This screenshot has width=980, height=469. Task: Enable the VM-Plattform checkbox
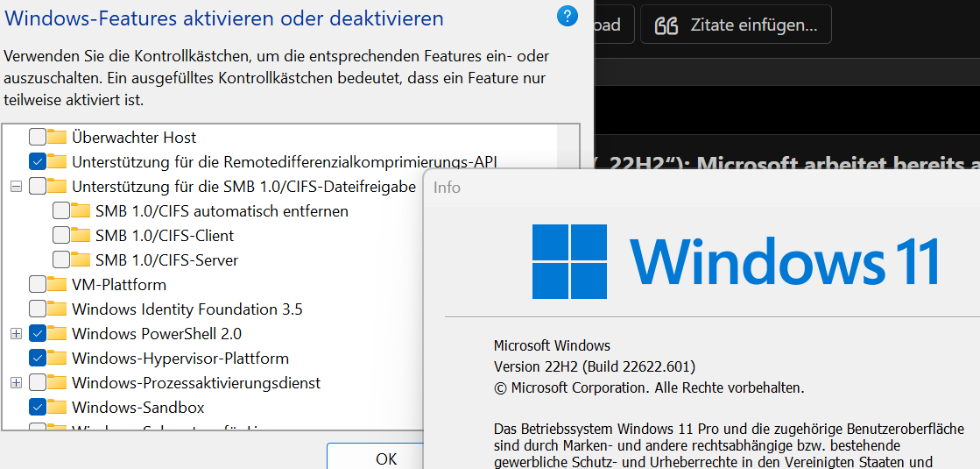(38, 285)
